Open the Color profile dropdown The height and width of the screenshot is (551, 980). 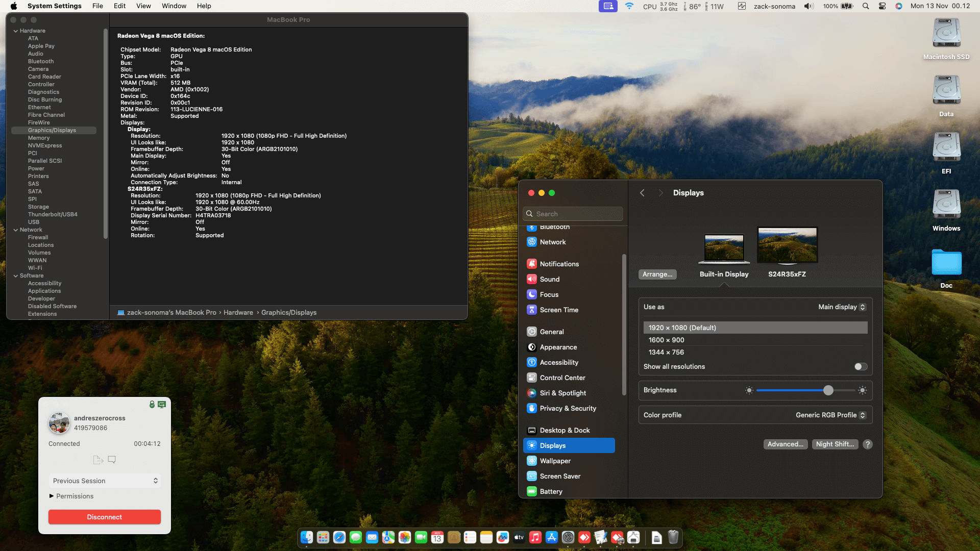[830, 415]
